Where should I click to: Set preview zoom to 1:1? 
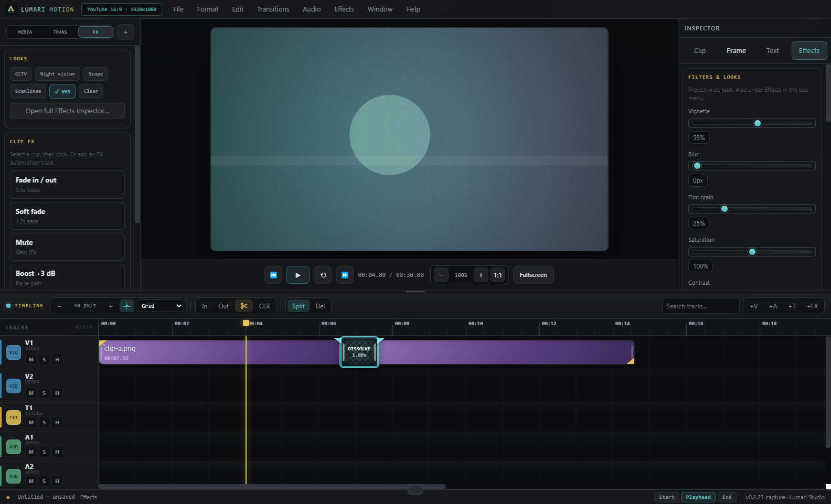pos(498,275)
